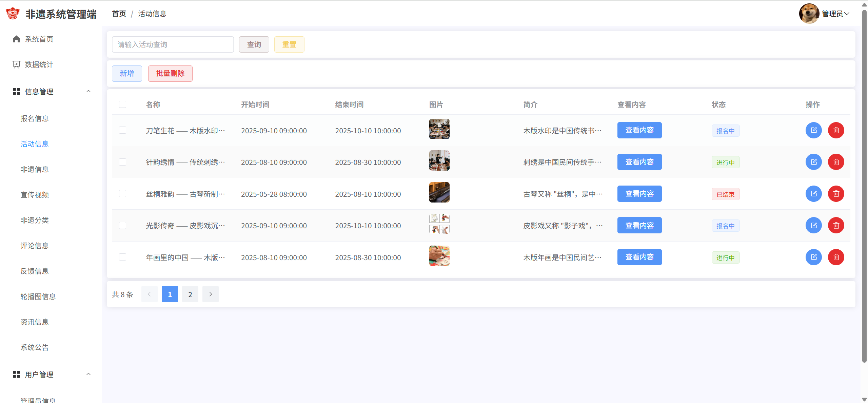Click edit icon for 刀笔生花 row
The image size is (868, 403).
(813, 130)
